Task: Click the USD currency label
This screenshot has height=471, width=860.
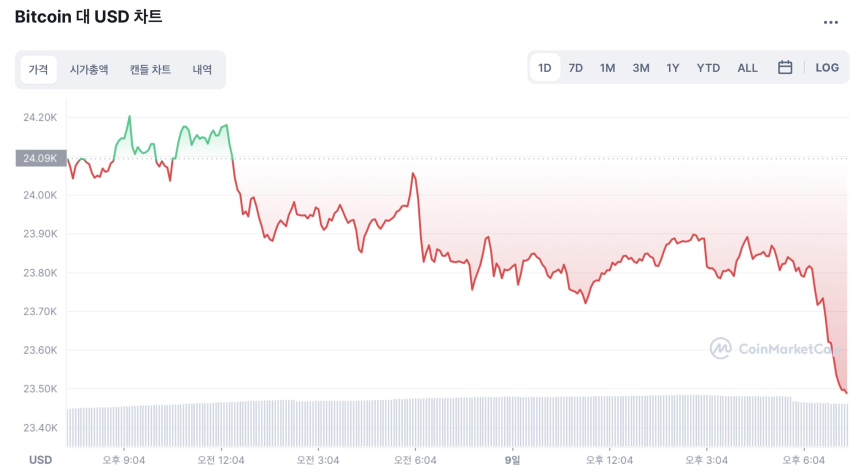Action: (40, 460)
